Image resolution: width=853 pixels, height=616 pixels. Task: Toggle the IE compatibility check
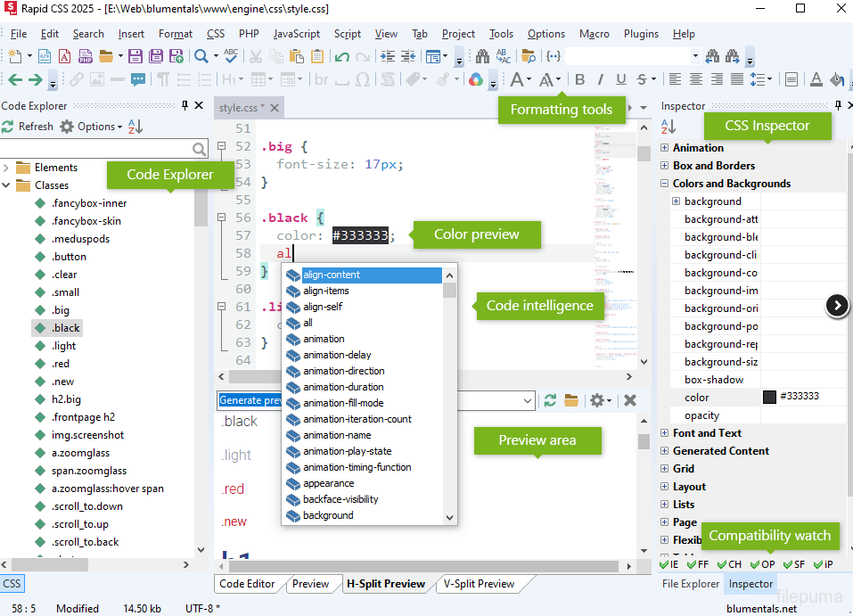(x=669, y=564)
